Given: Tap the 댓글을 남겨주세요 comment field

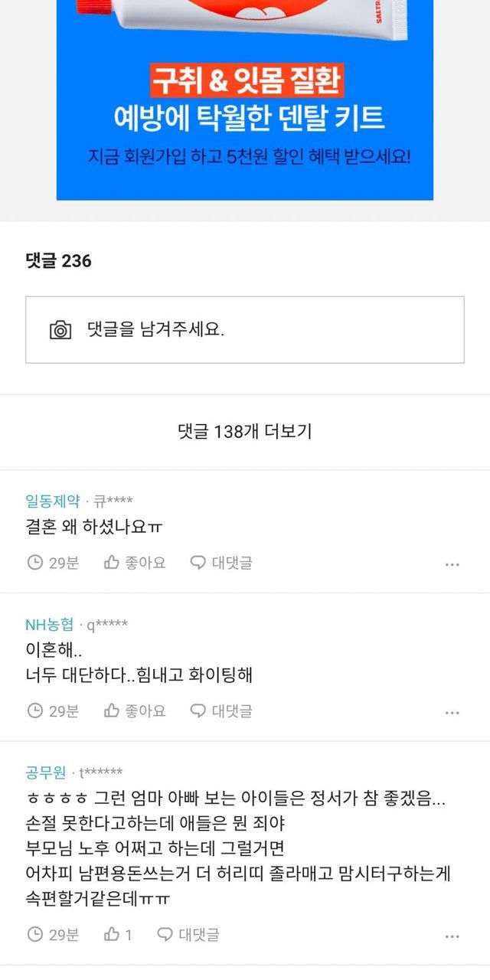Looking at the screenshot, I should 260,330.
